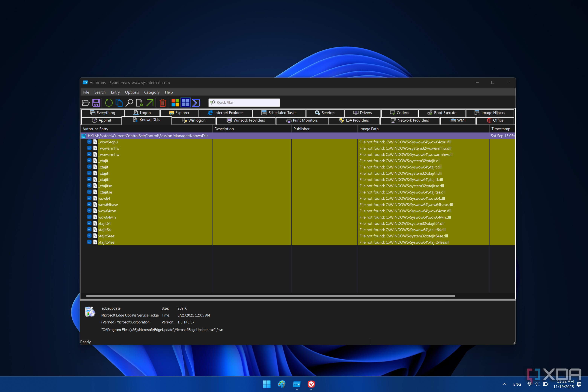Click the green Jump to Entry arrow icon
The image size is (588, 392).
(150, 103)
